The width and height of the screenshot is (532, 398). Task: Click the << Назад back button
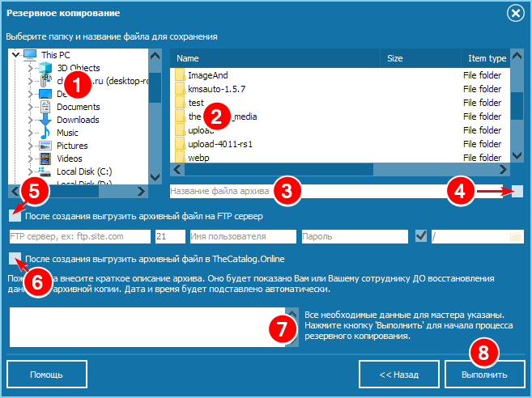coord(399,375)
